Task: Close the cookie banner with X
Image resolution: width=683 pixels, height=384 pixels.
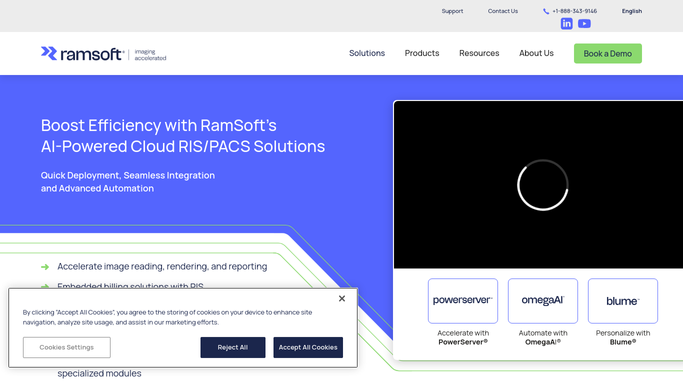Action: (x=342, y=298)
